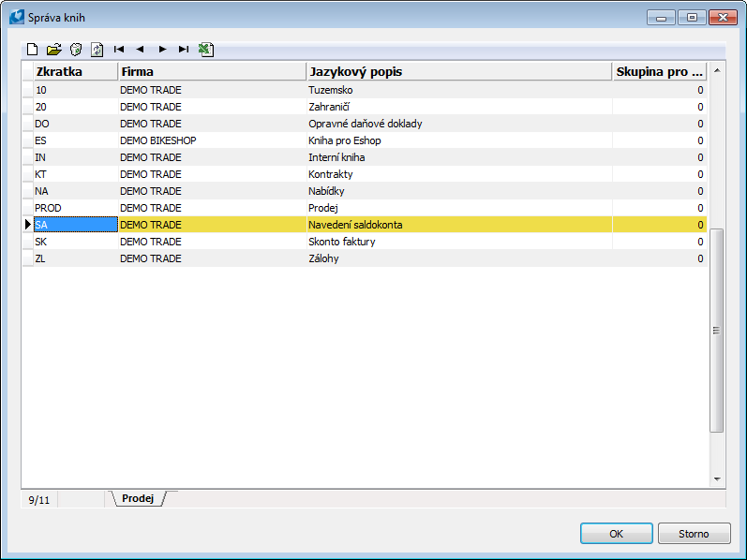Click the Zahraničí description cell
Viewport: 747px width, 560px height.
click(459, 107)
